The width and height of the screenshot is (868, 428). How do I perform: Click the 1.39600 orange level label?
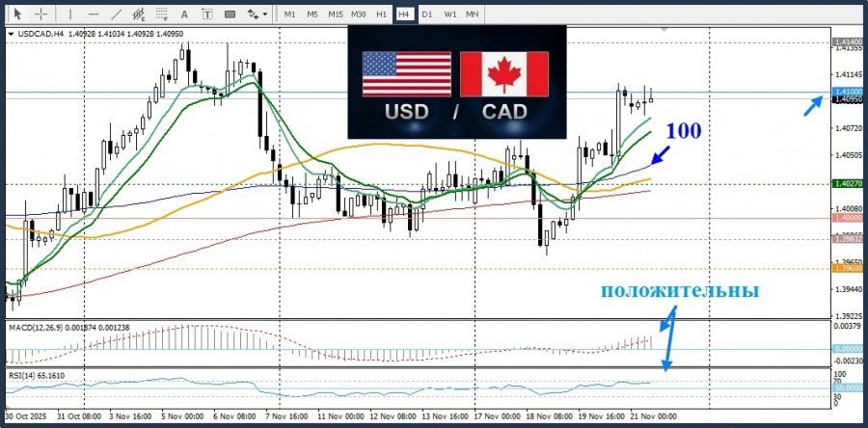pos(847,268)
